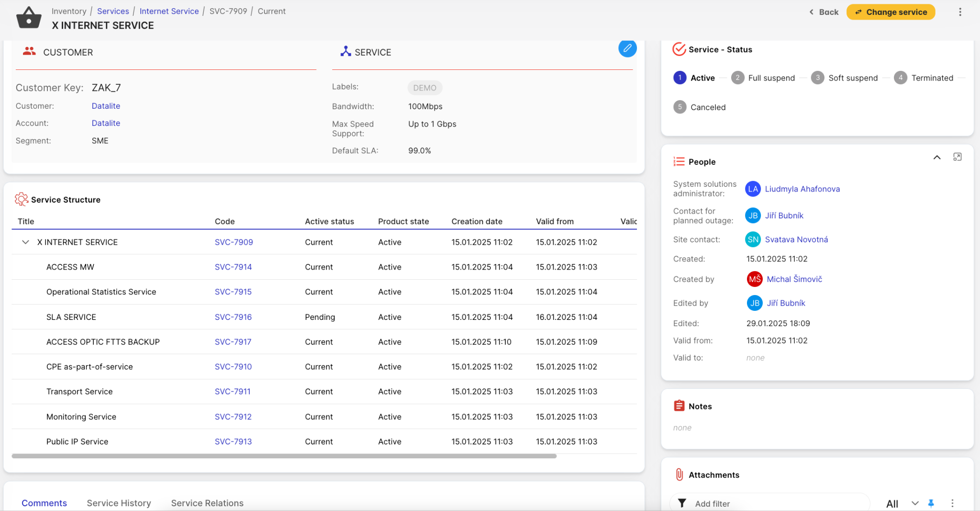
Task: Click Liudmyla Ahafonova's LA avatar
Action: (753, 189)
